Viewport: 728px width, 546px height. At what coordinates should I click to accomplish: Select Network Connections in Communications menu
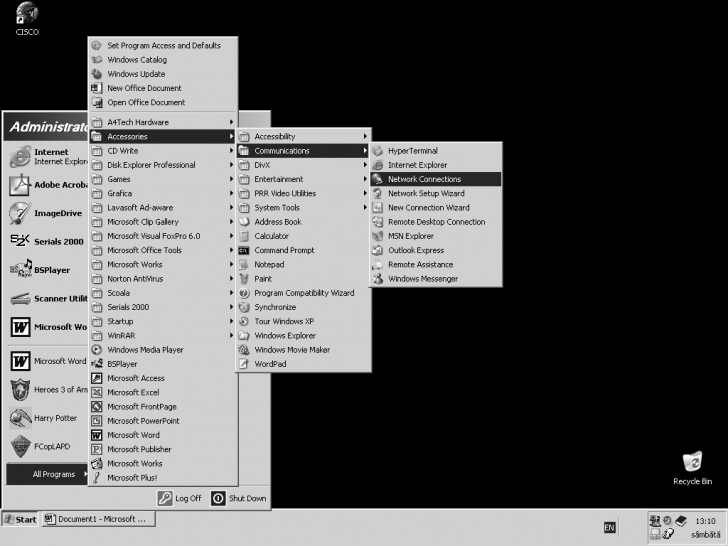424,179
